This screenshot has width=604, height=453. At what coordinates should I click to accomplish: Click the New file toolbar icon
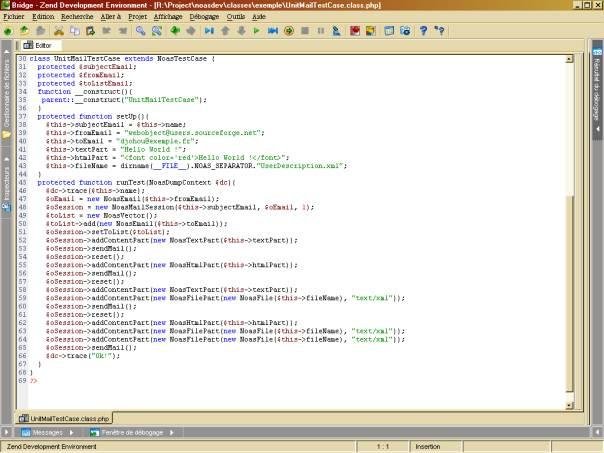[8, 31]
